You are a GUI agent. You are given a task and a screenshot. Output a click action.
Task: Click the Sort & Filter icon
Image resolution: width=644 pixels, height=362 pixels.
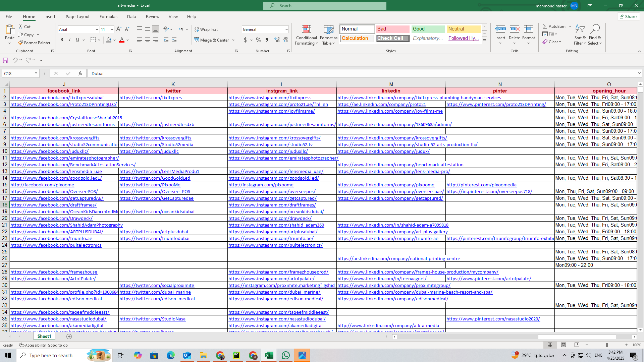click(x=580, y=29)
